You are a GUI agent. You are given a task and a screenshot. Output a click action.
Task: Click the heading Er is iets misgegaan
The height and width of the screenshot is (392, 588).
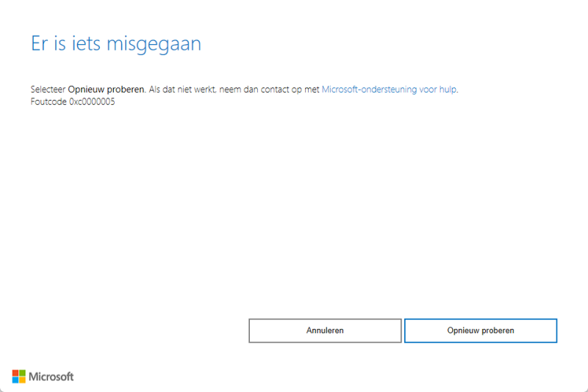(115, 43)
